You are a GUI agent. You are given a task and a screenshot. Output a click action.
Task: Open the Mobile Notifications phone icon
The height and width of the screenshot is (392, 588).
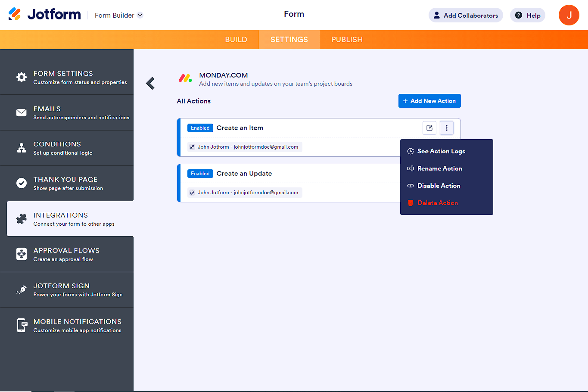22,325
